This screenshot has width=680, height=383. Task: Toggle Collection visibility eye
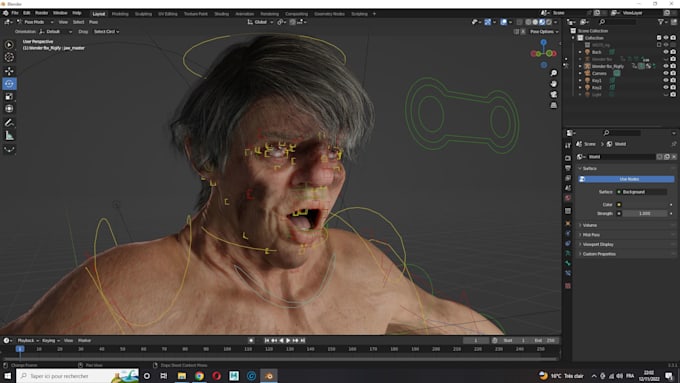(666, 38)
